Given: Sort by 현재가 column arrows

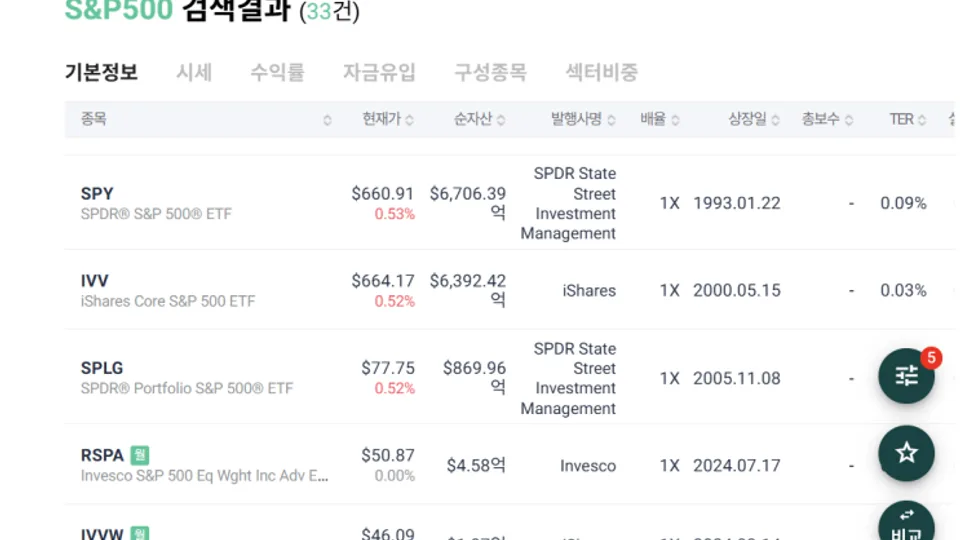Looking at the screenshot, I should point(410,120).
